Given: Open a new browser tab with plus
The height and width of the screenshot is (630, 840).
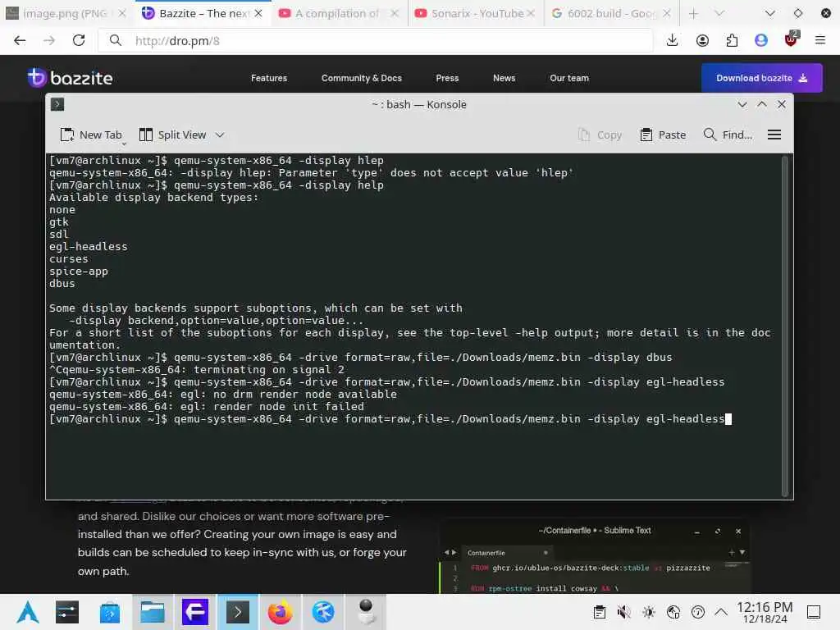Looking at the screenshot, I should [x=693, y=13].
